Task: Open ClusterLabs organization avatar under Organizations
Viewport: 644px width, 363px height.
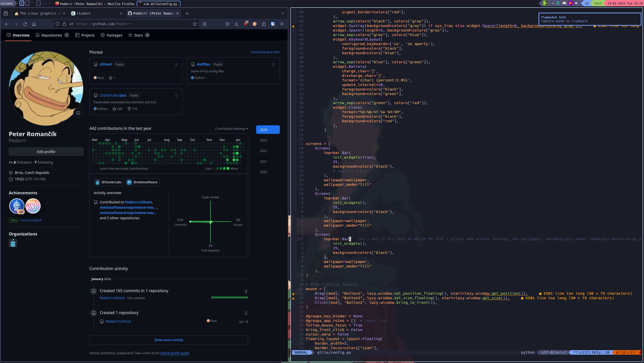Action: coord(13,243)
